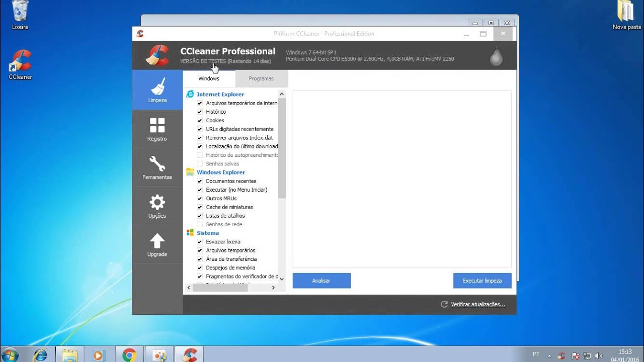Click the horizontal scroll right arrow
The width and height of the screenshot is (644, 362).
(273, 288)
